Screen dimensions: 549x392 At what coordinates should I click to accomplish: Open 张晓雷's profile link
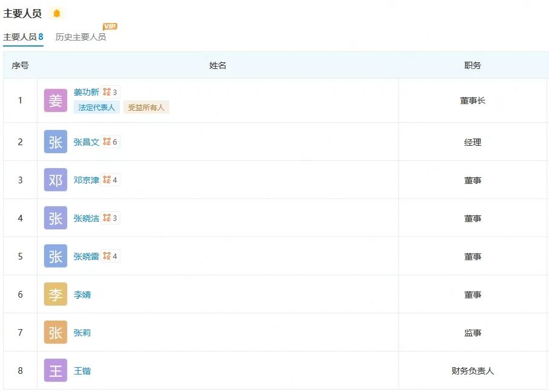click(x=86, y=256)
